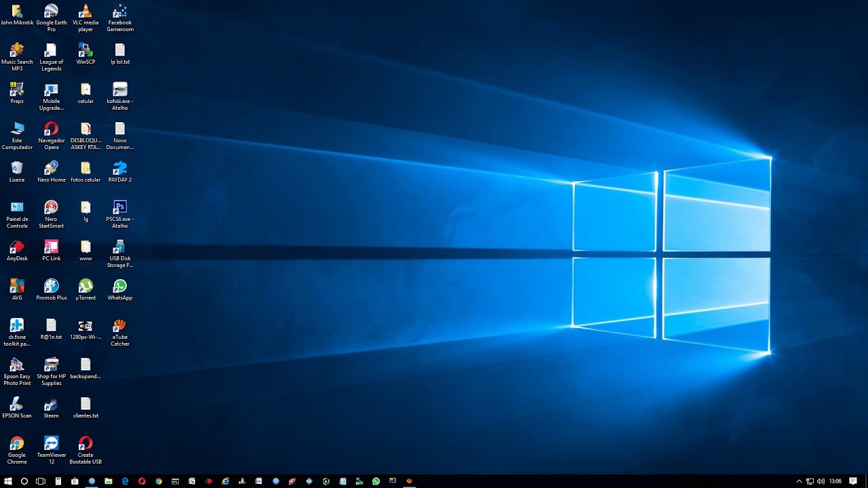
Task: Open Internet Explorer from the taskbar
Action: (x=226, y=481)
